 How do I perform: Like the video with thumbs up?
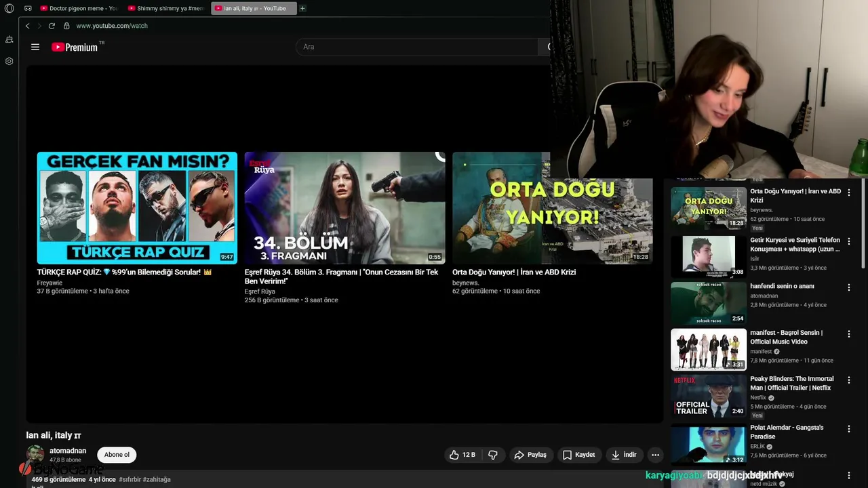pos(462,455)
